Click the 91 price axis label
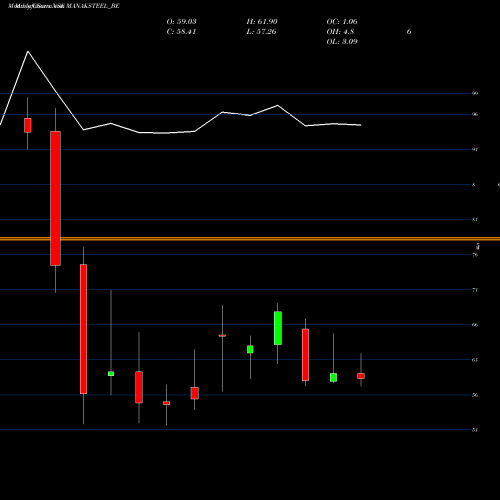 point(475,149)
